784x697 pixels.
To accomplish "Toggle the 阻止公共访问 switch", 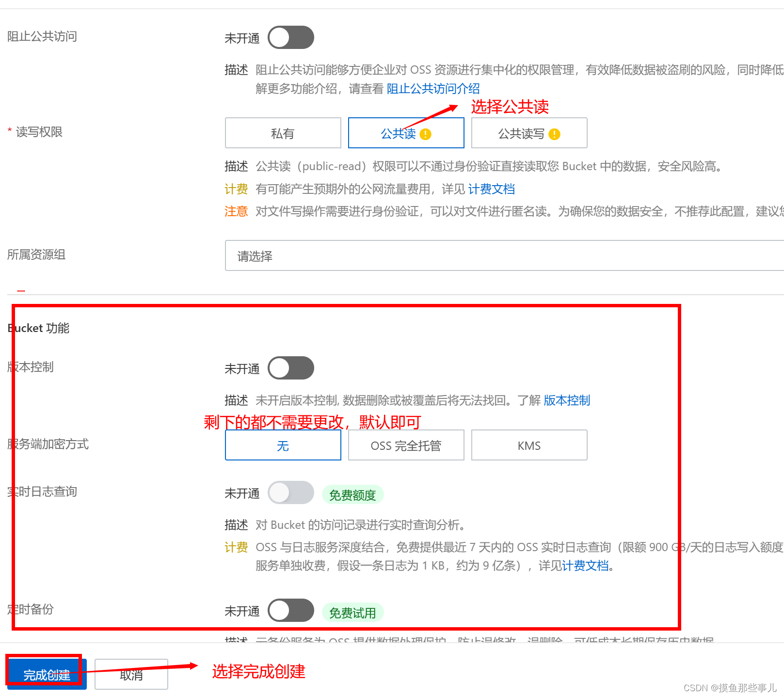I will click(x=291, y=37).
